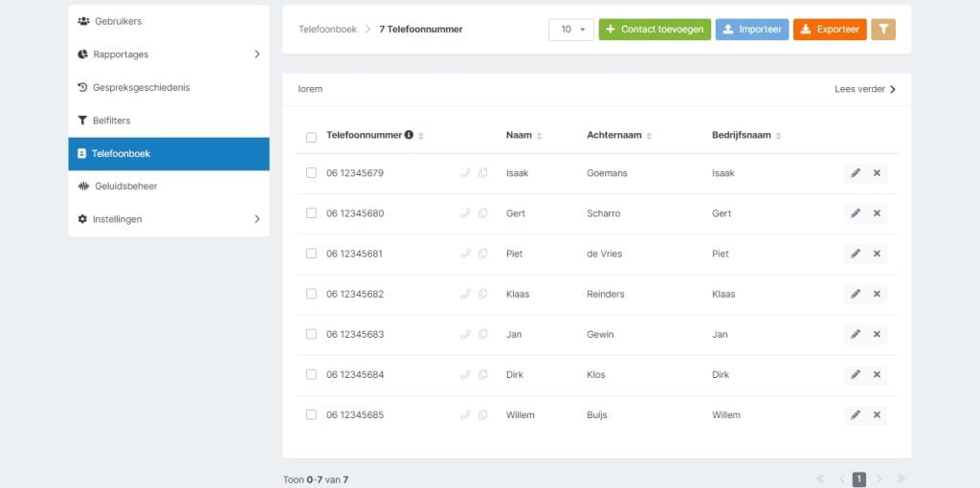Click Telefoonboek in the breadcrumb

point(327,30)
